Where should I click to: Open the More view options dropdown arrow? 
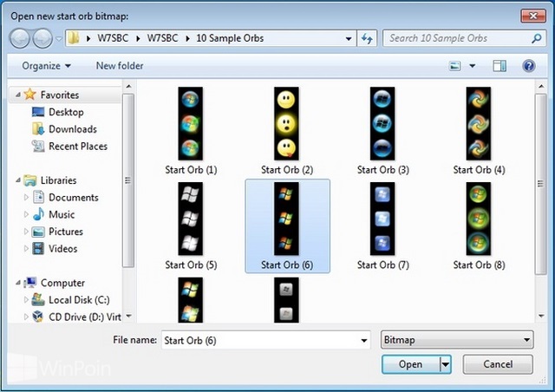pyautogui.click(x=472, y=66)
